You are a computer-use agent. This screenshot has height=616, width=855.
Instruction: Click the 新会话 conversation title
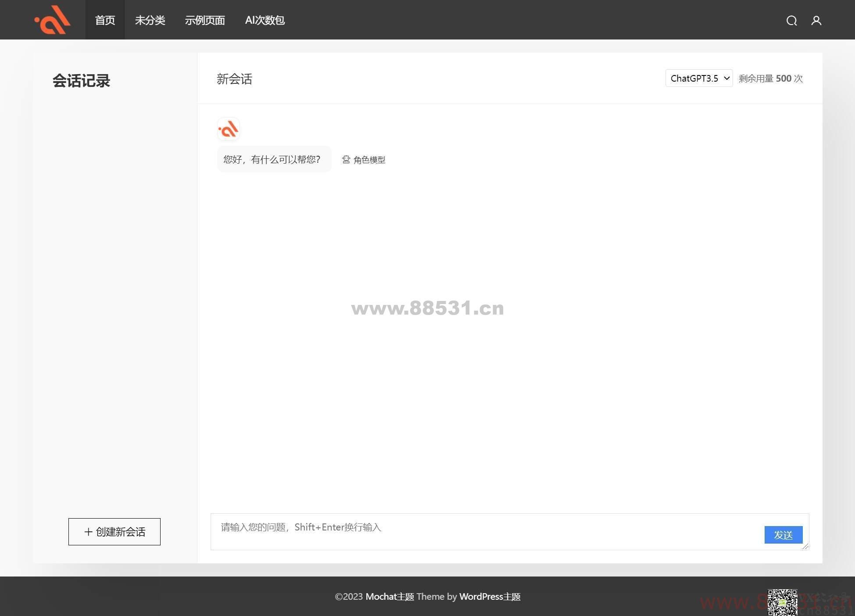(x=234, y=79)
